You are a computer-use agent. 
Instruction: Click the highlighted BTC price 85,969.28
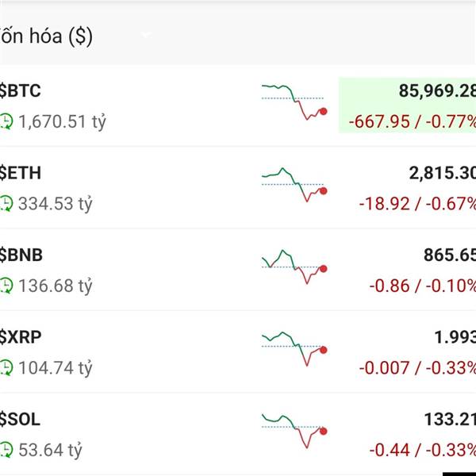[437, 91]
